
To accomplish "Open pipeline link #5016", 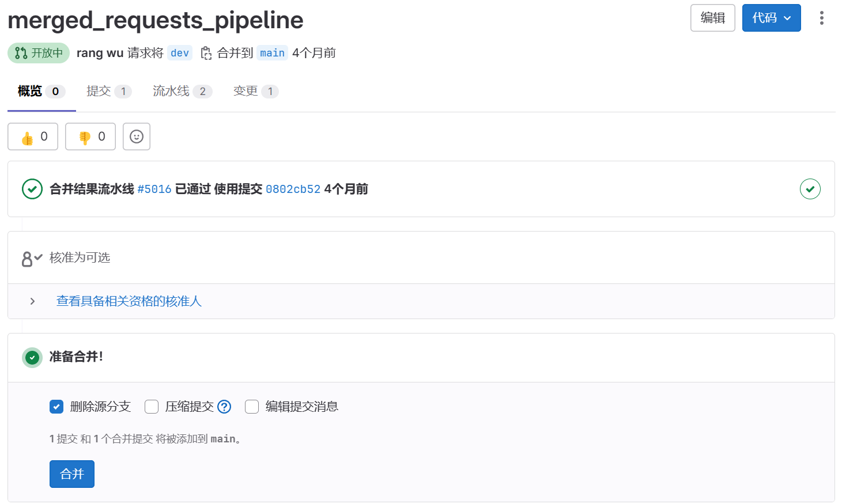I will coord(154,189).
